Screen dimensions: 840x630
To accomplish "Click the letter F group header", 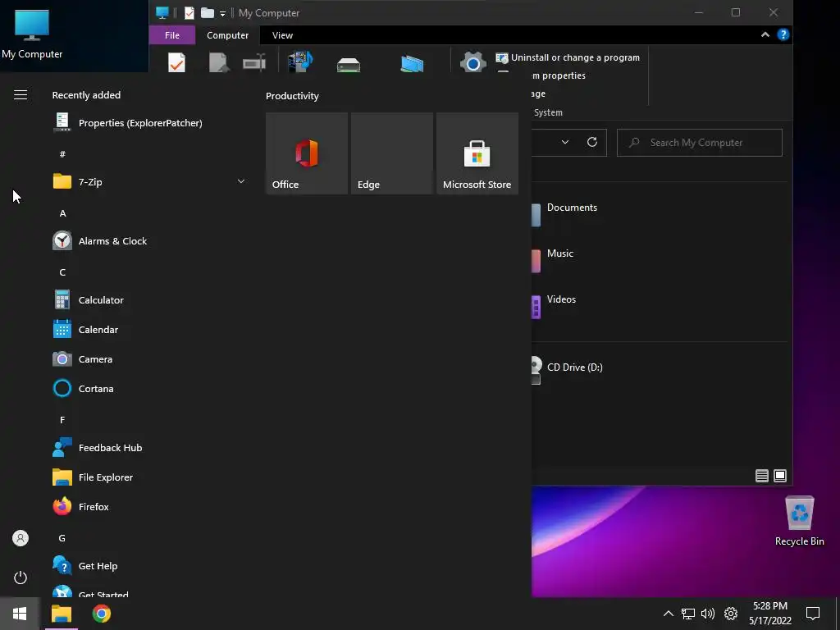I will pos(62,420).
